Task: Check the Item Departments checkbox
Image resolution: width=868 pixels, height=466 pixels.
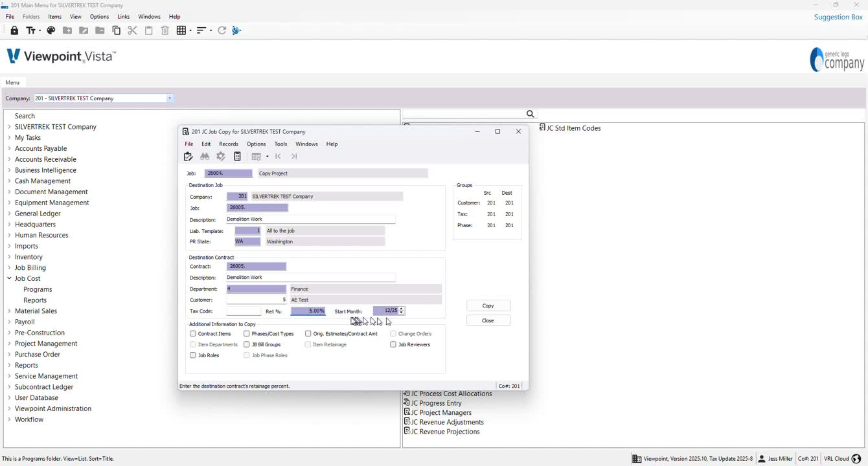Action: (193, 344)
